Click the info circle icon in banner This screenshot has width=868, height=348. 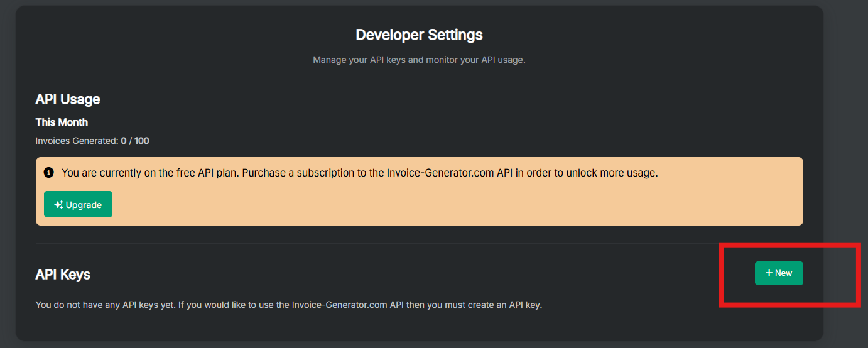pos(49,173)
